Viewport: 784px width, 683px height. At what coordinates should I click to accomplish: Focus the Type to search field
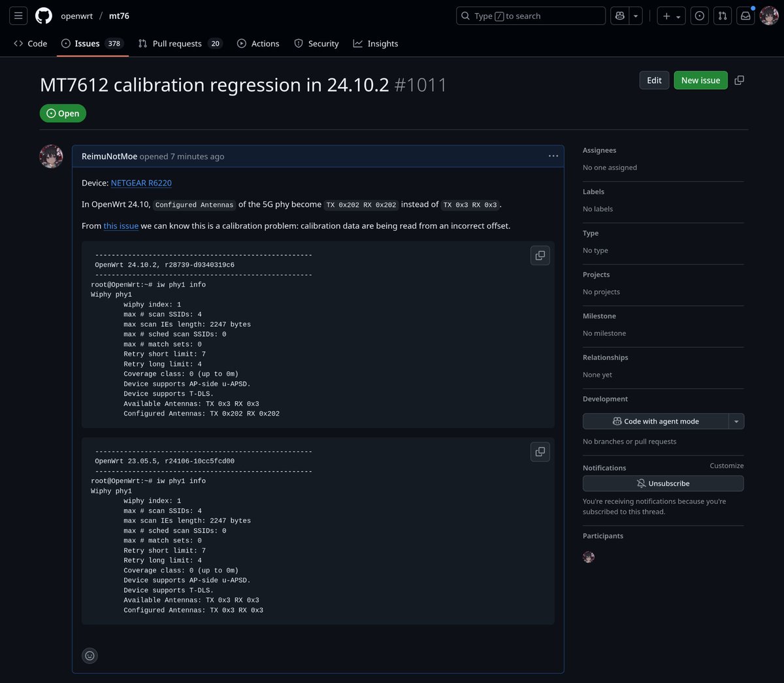[x=531, y=16]
